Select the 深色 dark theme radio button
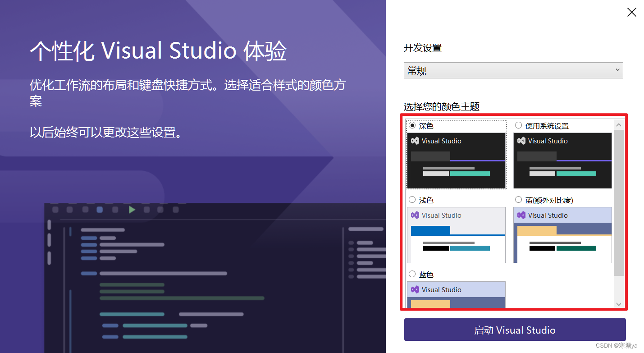The image size is (644, 353). point(412,125)
